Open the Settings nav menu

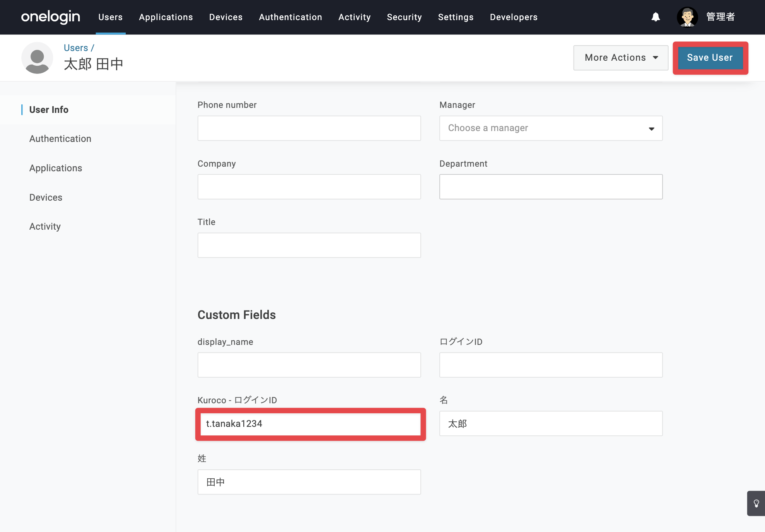[x=456, y=17]
